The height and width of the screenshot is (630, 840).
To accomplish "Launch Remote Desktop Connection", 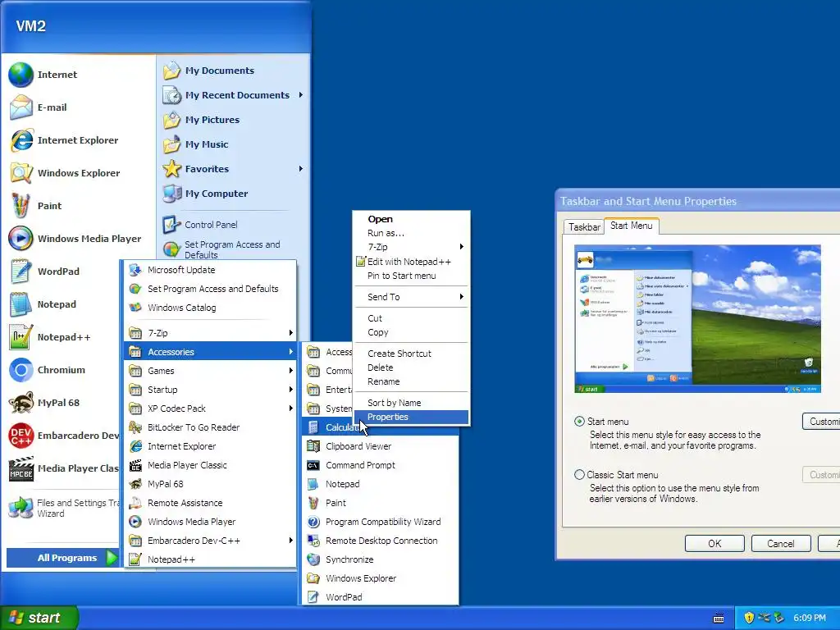I will (x=381, y=541).
